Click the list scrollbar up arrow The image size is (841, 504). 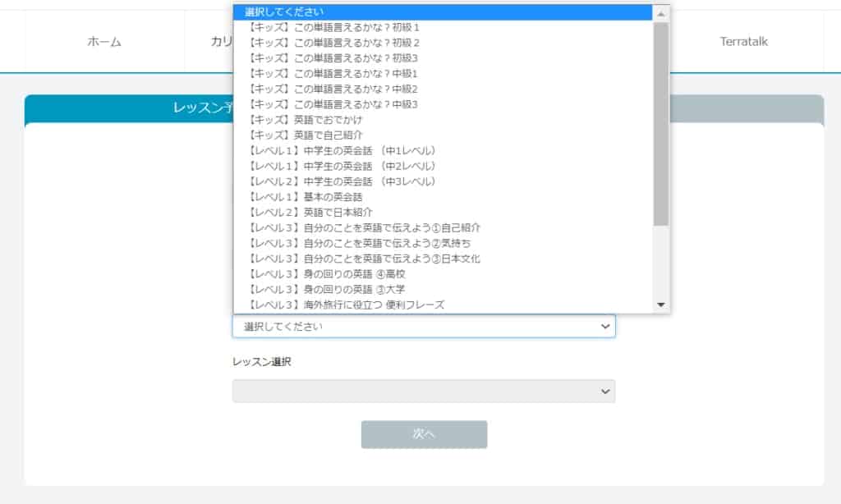tap(663, 12)
